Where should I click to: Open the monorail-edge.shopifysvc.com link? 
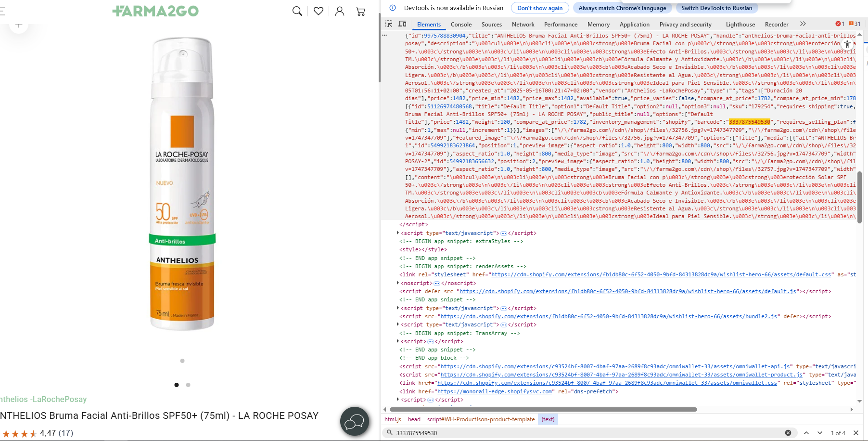coord(495,391)
